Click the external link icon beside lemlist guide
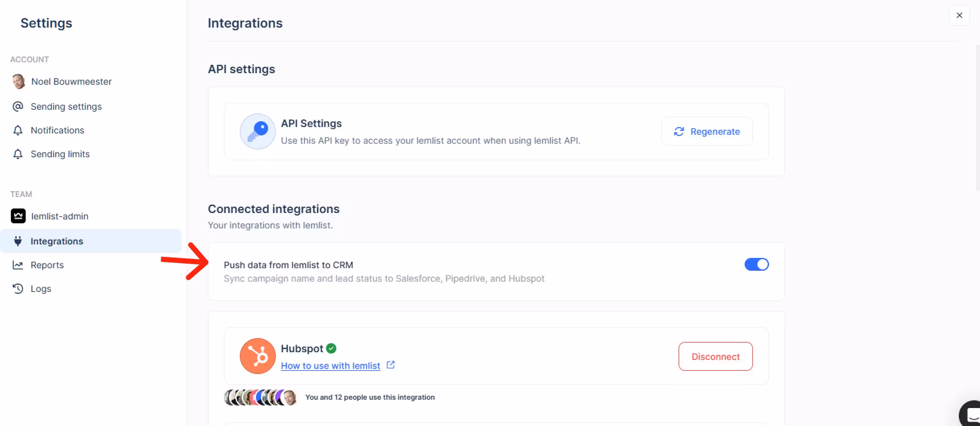The height and width of the screenshot is (426, 980). pyautogui.click(x=390, y=365)
